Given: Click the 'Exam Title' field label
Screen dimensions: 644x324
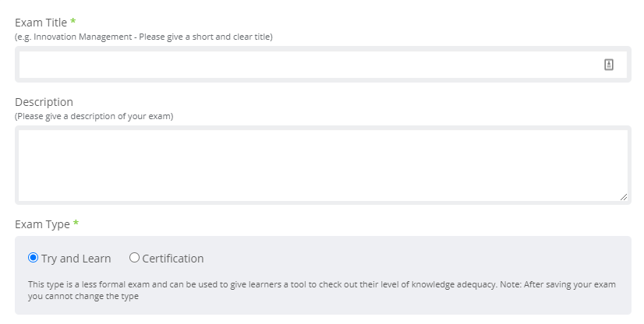Looking at the screenshot, I should 41,23.
